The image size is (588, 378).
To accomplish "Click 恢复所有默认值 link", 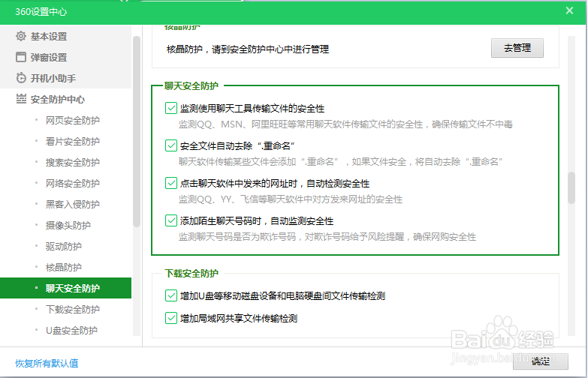I will 47,363.
